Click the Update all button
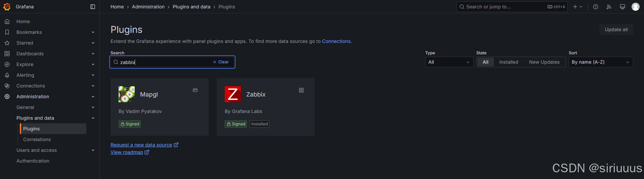 (x=616, y=29)
